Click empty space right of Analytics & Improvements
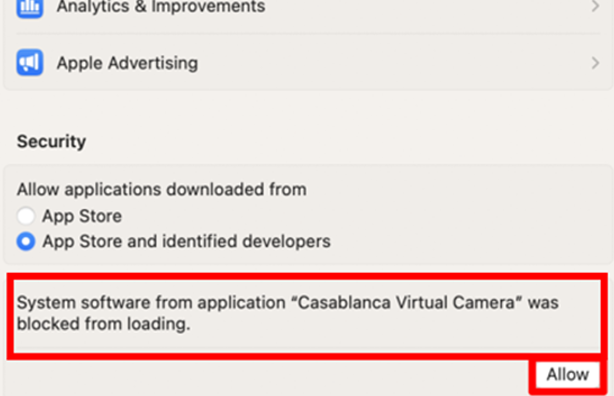This screenshot has width=614, height=396. point(427,7)
